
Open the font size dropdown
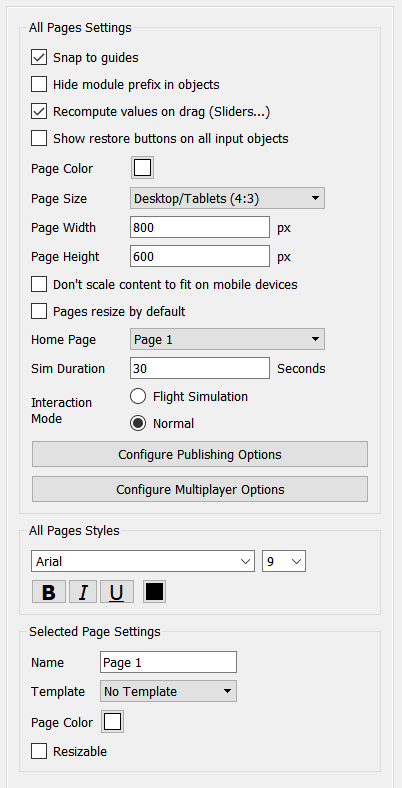284,561
